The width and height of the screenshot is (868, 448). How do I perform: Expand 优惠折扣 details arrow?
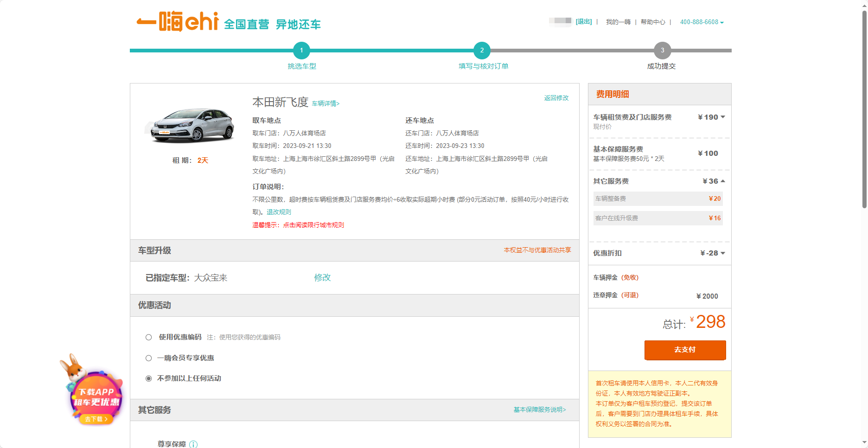[723, 253]
